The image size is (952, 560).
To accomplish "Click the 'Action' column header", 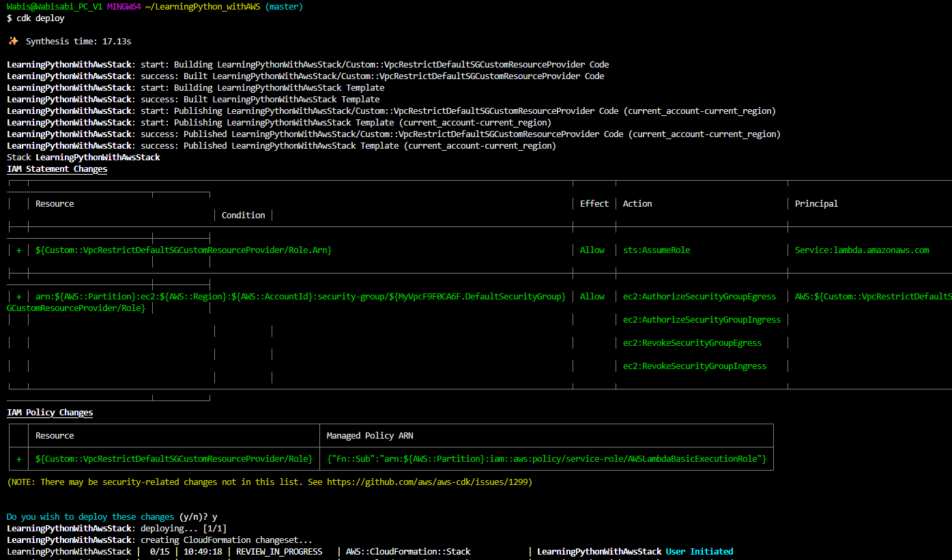I will pos(637,204).
